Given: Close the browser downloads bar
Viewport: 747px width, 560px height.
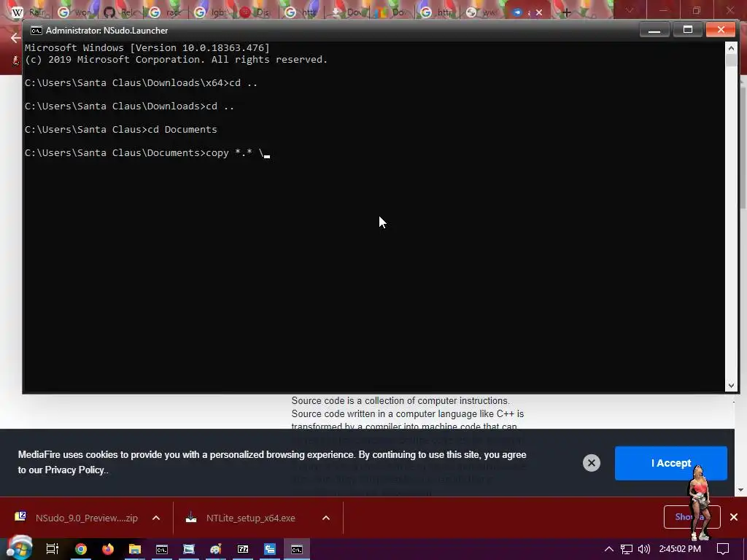Looking at the screenshot, I should click(734, 517).
